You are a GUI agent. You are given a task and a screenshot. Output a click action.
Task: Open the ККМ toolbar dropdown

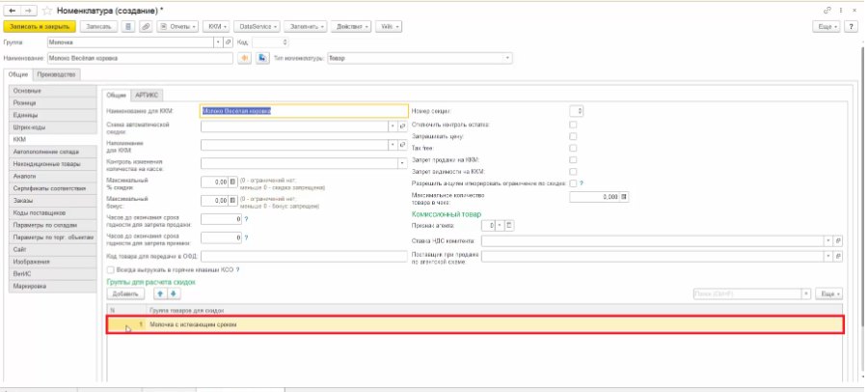click(x=216, y=27)
